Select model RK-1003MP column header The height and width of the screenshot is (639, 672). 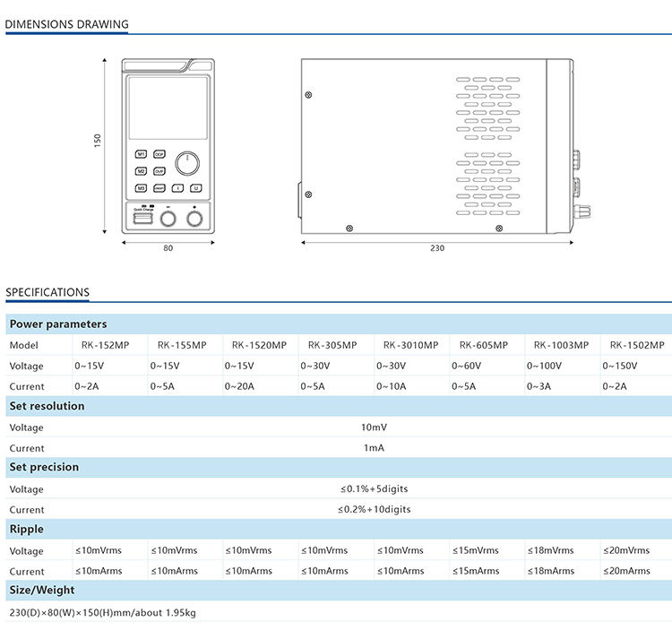pyautogui.click(x=562, y=345)
